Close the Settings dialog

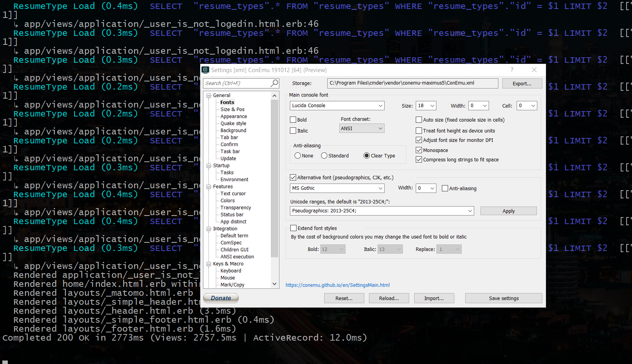[534, 70]
